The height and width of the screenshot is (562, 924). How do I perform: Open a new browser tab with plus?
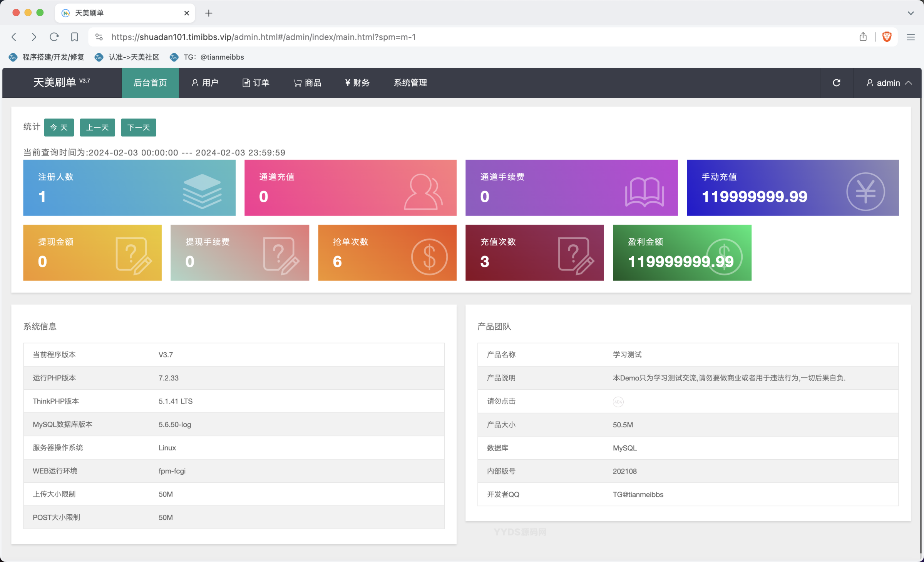[x=209, y=13]
